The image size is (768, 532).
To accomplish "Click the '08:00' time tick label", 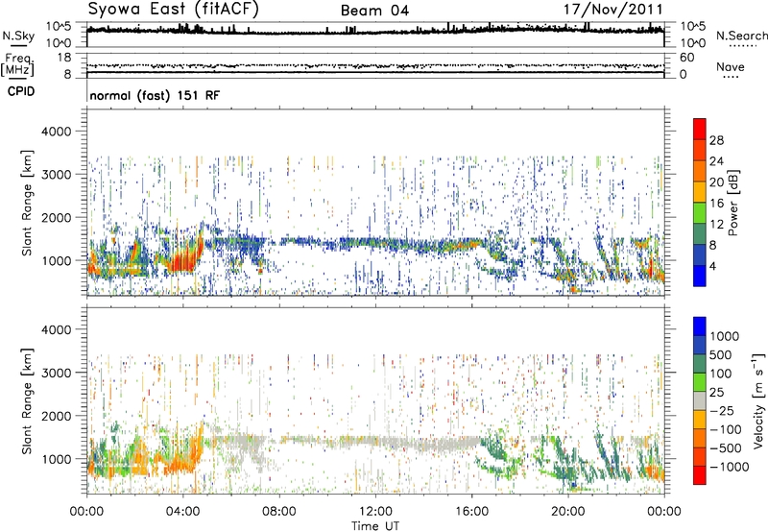I will [278, 512].
